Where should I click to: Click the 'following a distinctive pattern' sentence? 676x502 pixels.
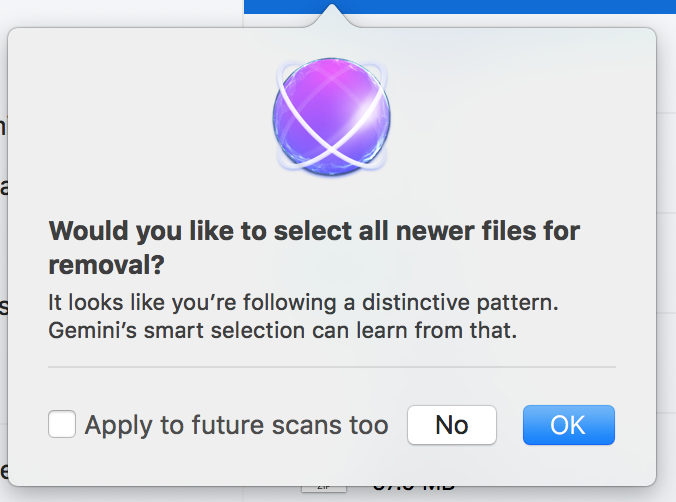(303, 302)
